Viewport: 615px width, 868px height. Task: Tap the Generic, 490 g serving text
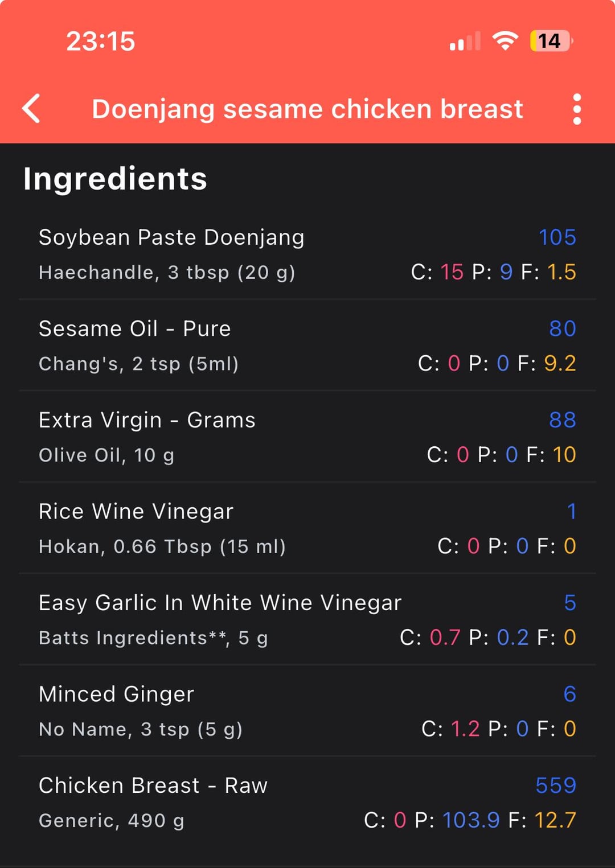click(112, 820)
